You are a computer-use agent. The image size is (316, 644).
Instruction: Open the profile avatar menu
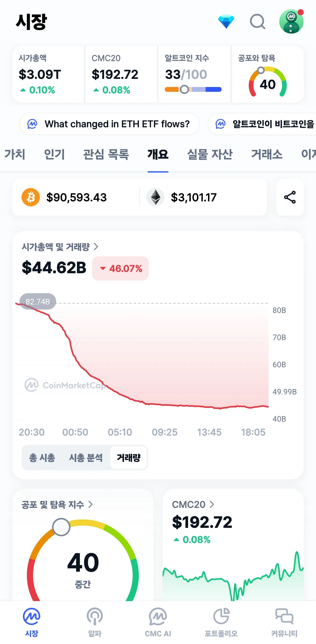pyautogui.click(x=291, y=21)
